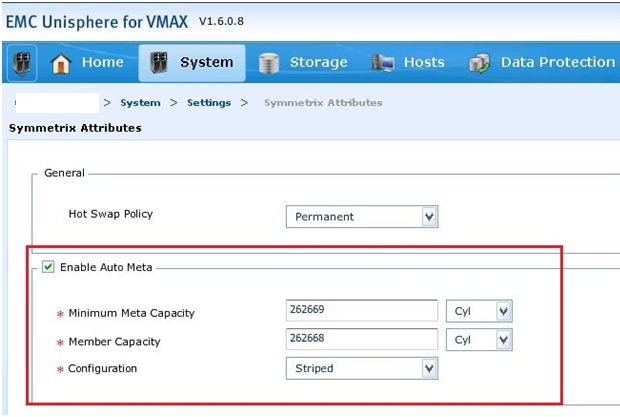Click the Minimum Meta Capacity input field
This screenshot has width=620, height=417.
click(x=362, y=311)
